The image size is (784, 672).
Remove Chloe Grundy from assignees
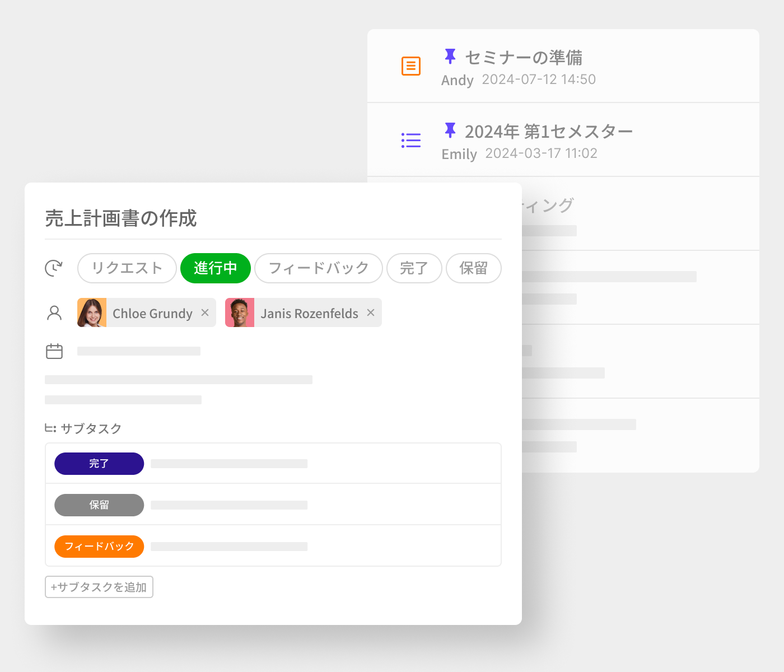click(x=205, y=313)
